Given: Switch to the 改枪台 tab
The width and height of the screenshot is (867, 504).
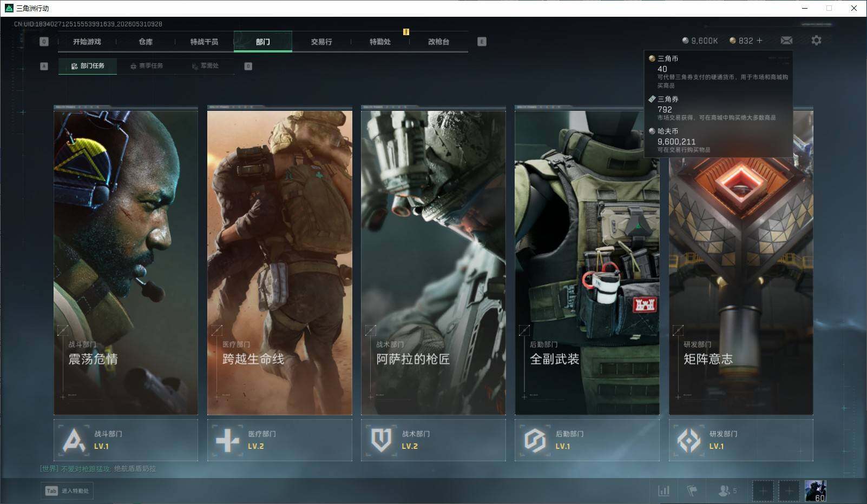Looking at the screenshot, I should [x=438, y=42].
